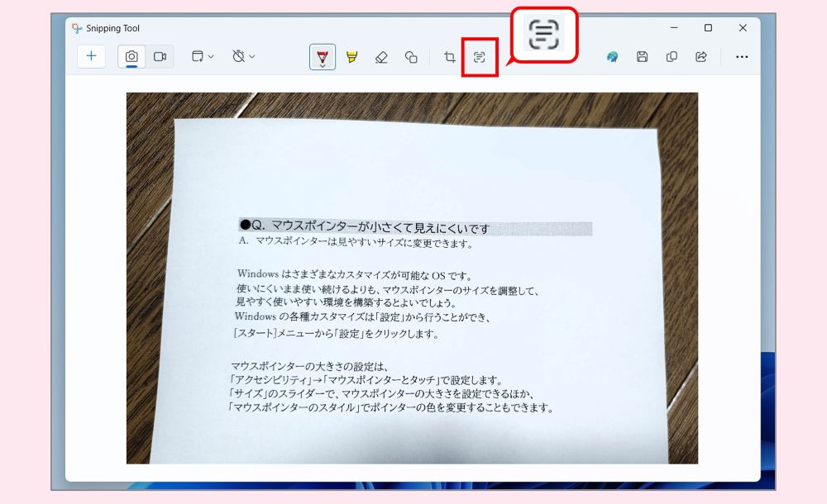Open the snipping mode dropdown

pos(203,56)
